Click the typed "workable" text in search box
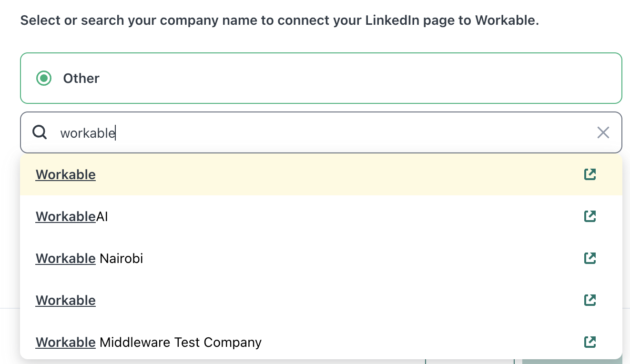 88,133
